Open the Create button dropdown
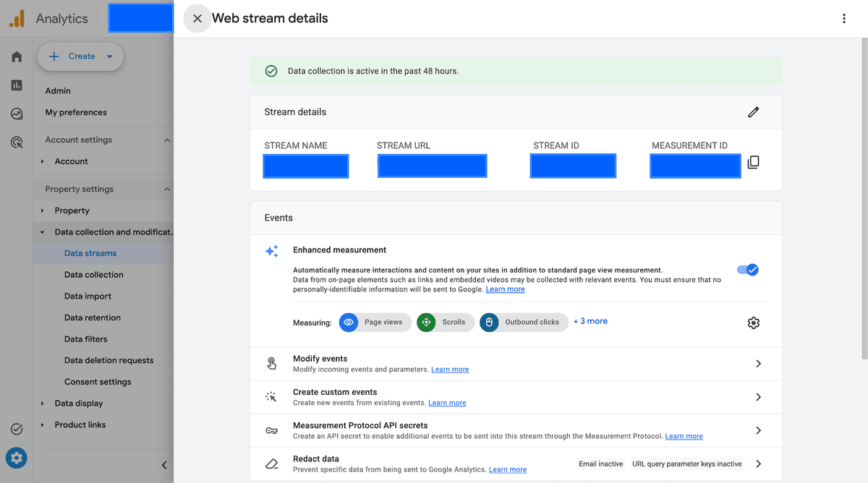 coord(80,56)
